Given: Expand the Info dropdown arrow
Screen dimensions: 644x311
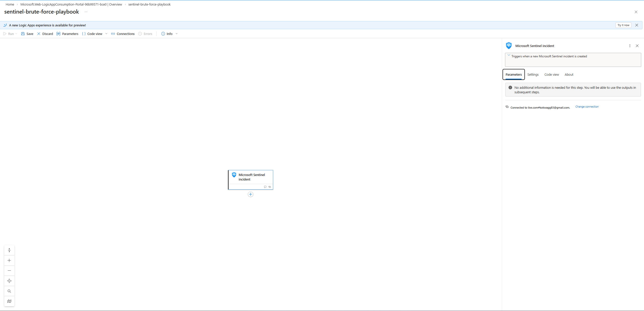Looking at the screenshot, I should pos(177,34).
